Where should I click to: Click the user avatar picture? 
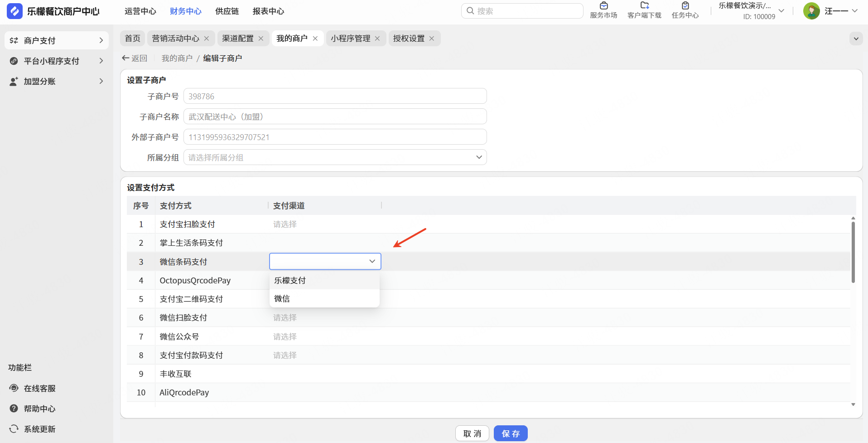click(811, 11)
